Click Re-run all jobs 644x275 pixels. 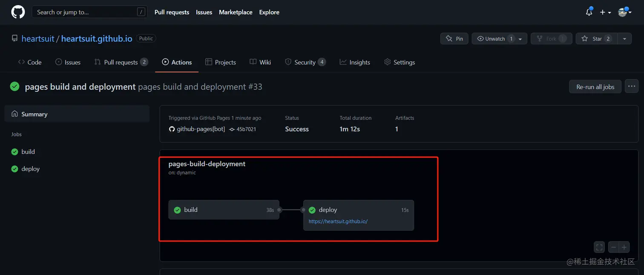pos(595,87)
